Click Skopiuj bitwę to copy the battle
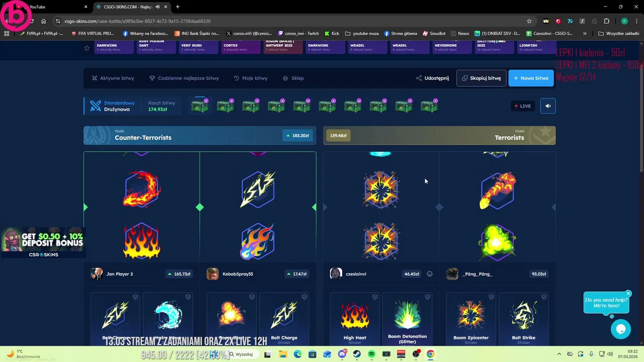The height and width of the screenshot is (362, 644). click(x=481, y=78)
